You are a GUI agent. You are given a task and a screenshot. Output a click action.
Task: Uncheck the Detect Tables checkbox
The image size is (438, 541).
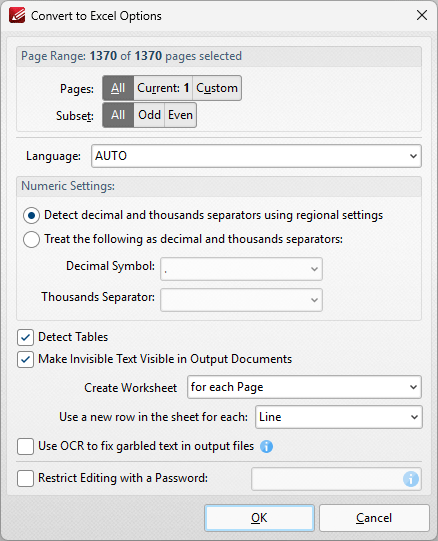pyautogui.click(x=26, y=337)
